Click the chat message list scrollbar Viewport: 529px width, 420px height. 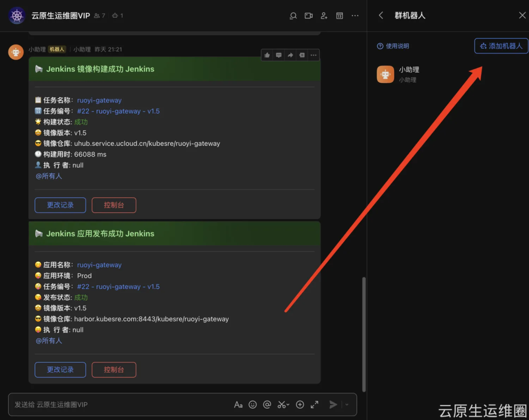pos(363,334)
